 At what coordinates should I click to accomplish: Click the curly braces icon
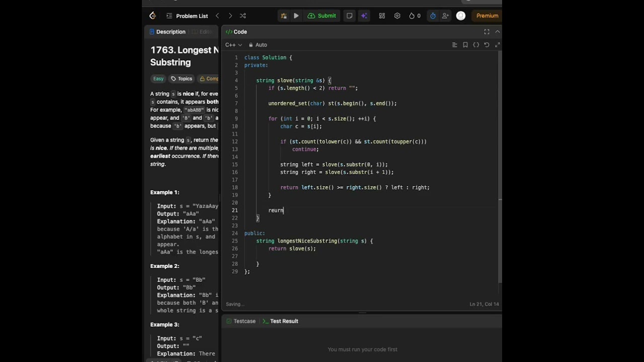476,45
